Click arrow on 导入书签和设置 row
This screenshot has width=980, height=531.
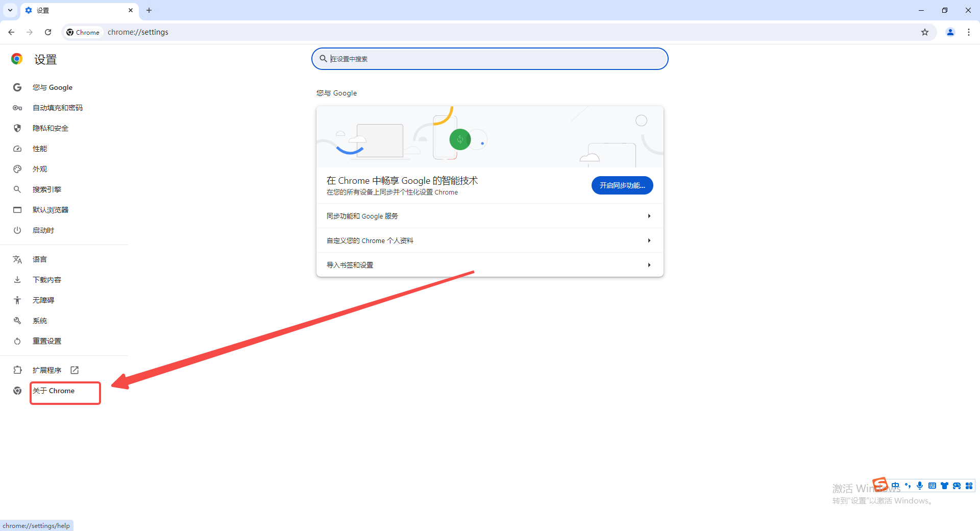click(649, 265)
